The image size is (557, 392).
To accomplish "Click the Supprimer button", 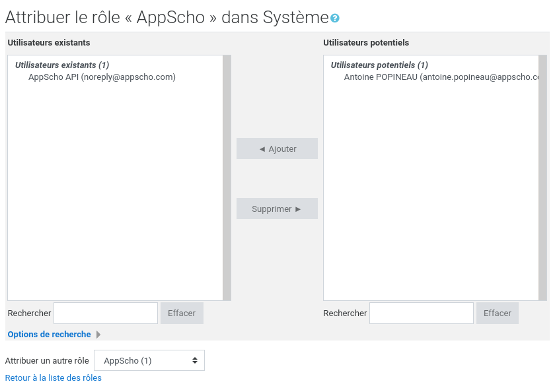I will coord(277,209).
